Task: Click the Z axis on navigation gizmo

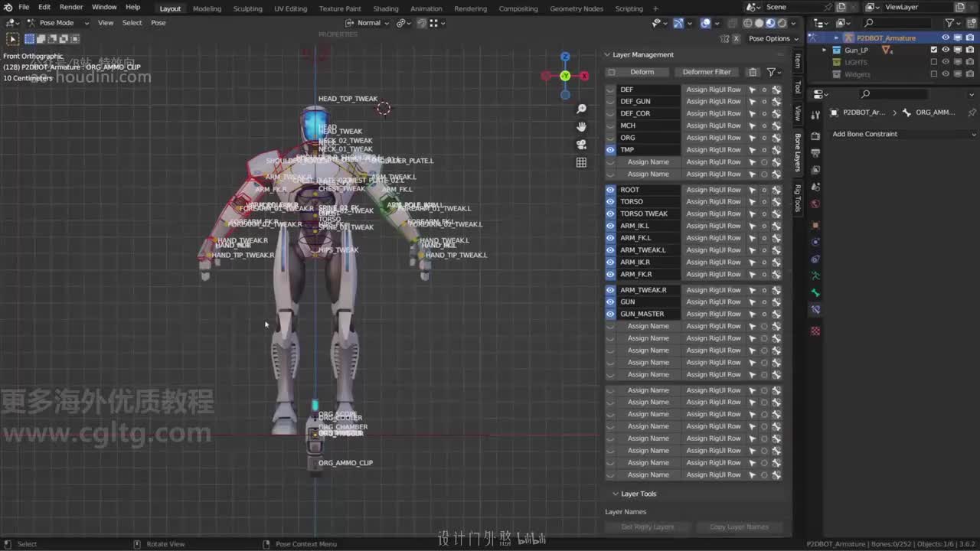Action: [x=565, y=57]
